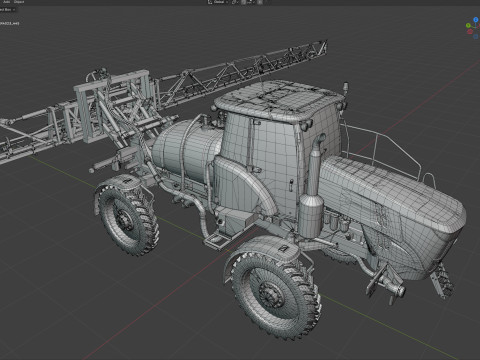Click the transform orientation axes icon
Viewport: 480px width, 360px height.
(x=210, y=2)
